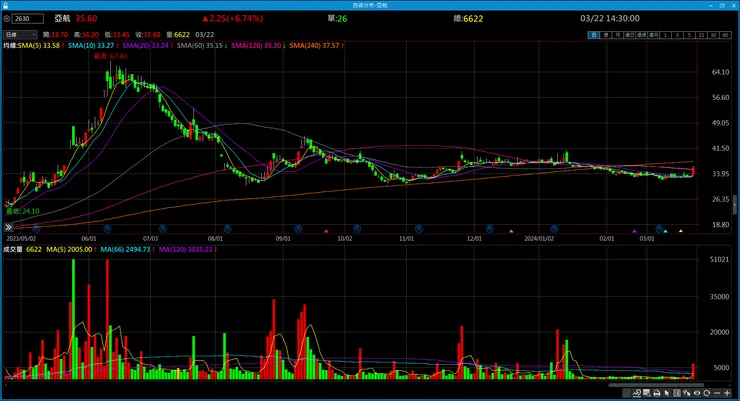Click the eye visibility icon in bottom toolbar
This screenshot has height=401, width=740.
[x=697, y=393]
